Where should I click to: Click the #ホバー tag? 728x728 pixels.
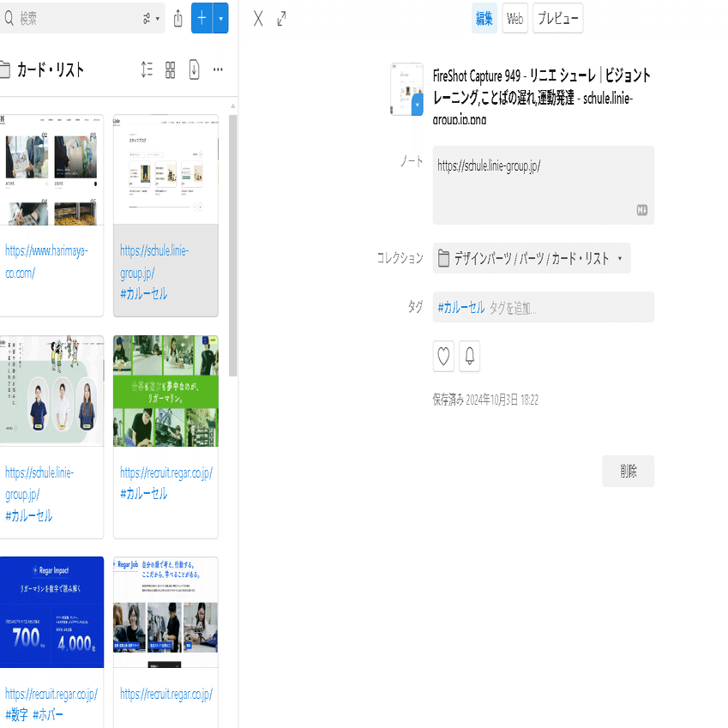coord(48,714)
